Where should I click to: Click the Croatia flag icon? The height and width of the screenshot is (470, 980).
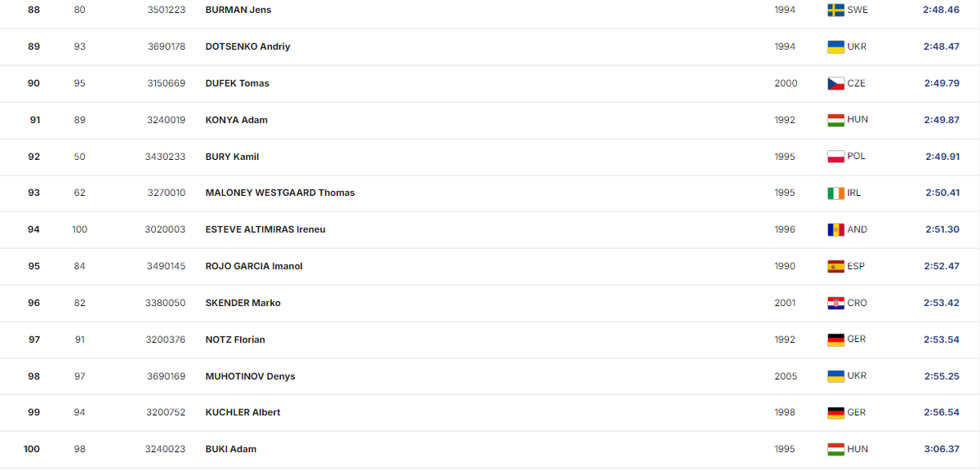click(x=835, y=303)
